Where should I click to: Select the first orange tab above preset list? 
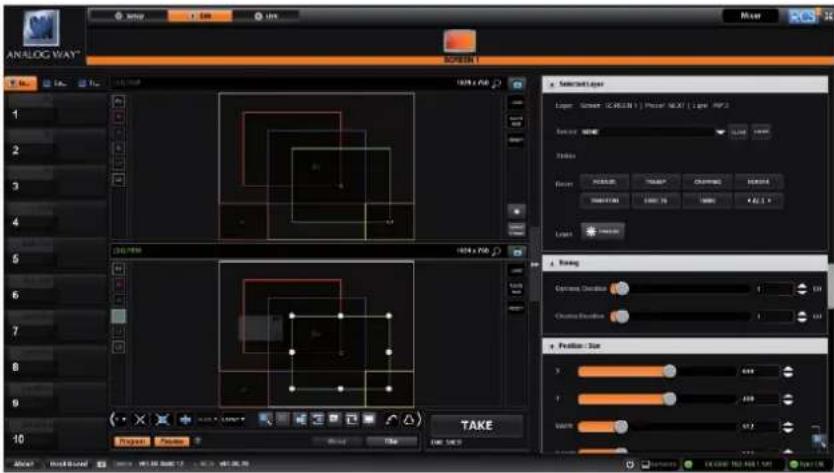point(21,84)
